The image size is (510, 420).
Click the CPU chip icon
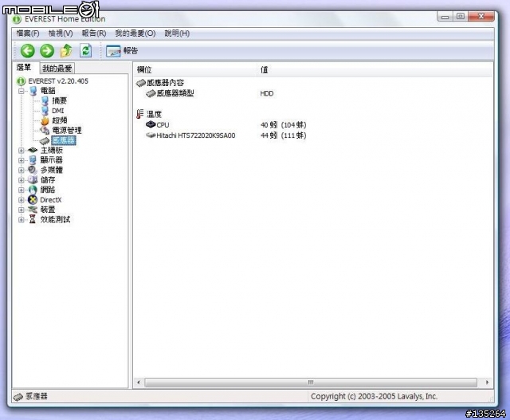(151, 124)
